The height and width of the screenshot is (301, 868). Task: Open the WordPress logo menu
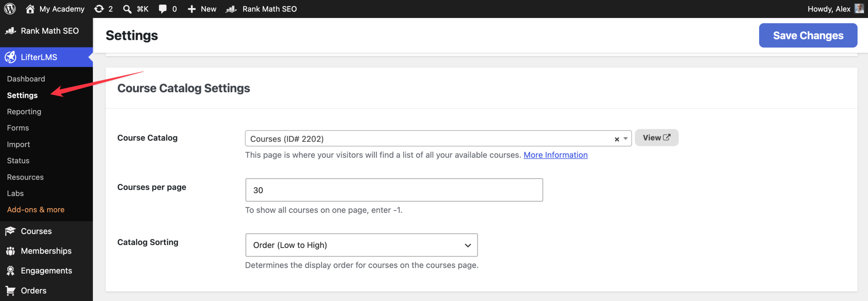10,9
